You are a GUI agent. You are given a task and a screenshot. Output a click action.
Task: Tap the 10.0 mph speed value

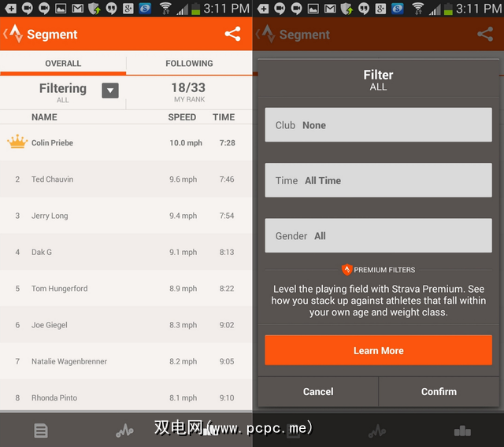point(186,143)
